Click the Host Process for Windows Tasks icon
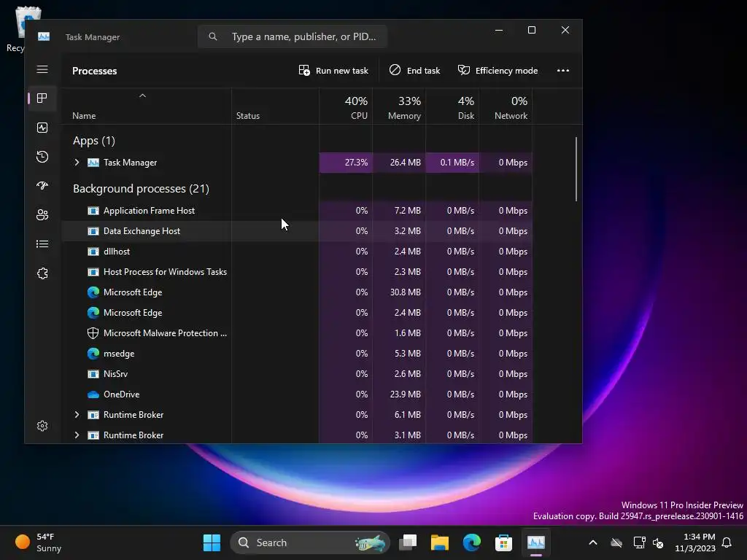Screen dimensions: 747x560 (x=93, y=272)
